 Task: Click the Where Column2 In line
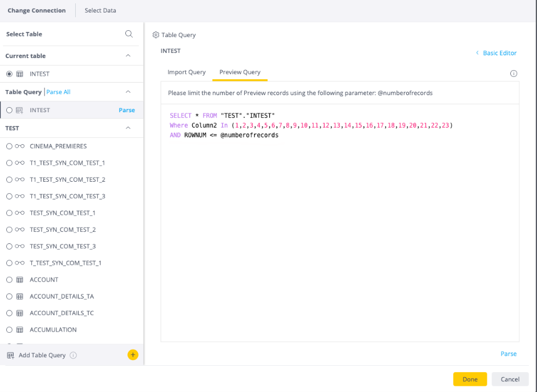point(311,125)
